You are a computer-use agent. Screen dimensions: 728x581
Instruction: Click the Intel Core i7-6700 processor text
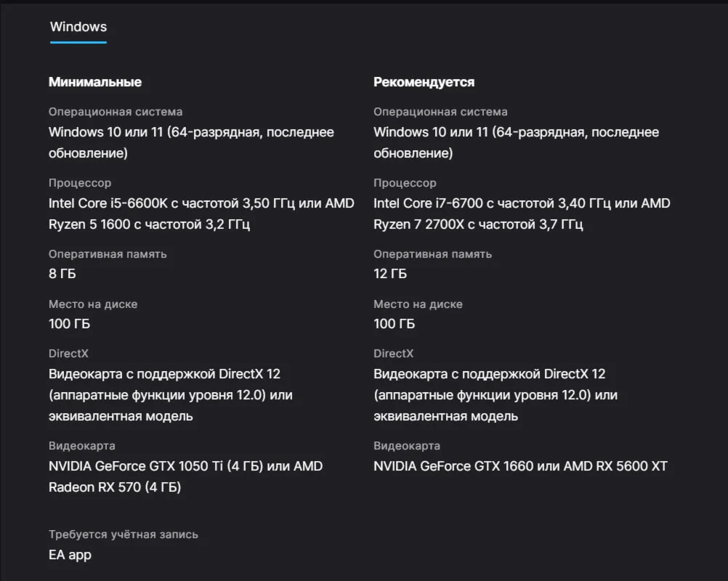pyautogui.click(x=433, y=203)
